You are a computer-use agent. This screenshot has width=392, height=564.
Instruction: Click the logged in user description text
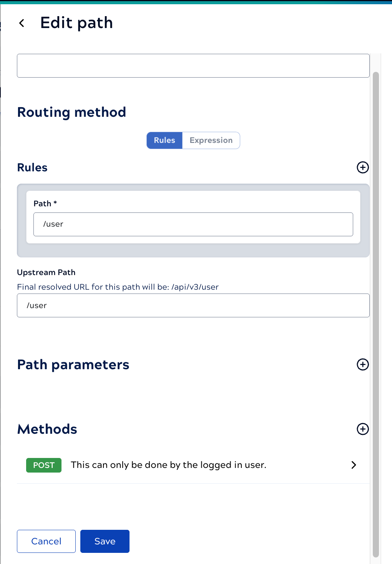[168, 465]
